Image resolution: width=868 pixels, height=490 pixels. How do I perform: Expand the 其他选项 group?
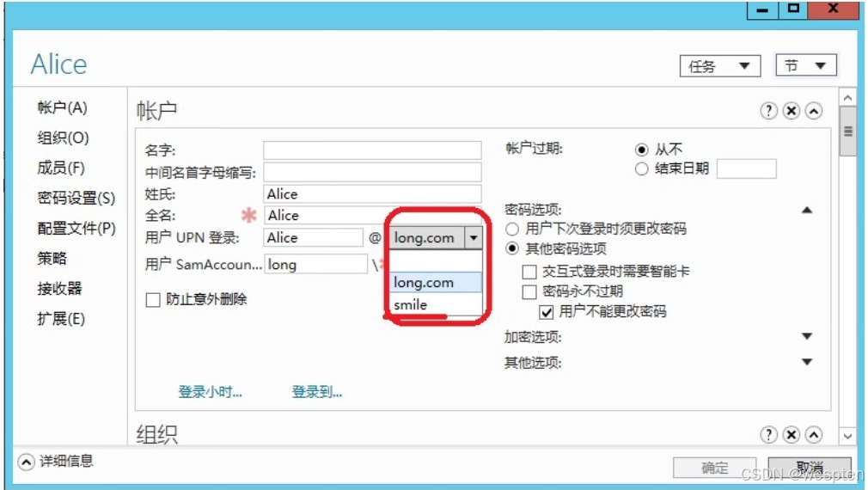[807, 362]
